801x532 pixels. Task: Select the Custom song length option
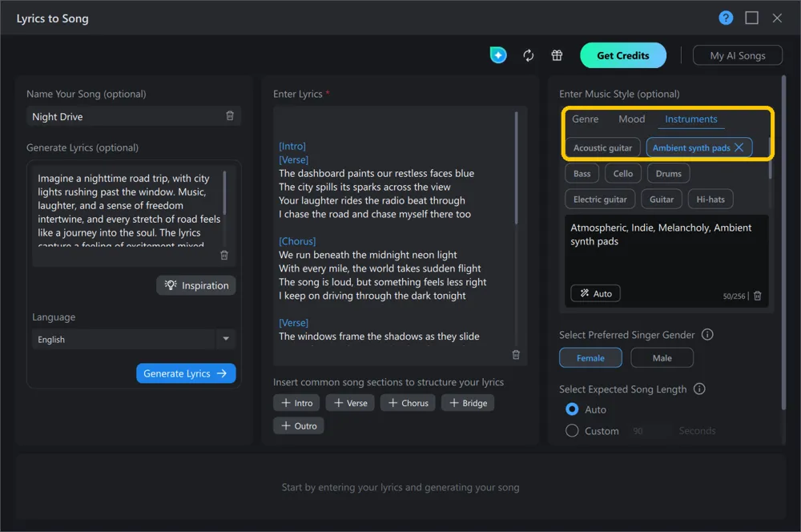[572, 431]
